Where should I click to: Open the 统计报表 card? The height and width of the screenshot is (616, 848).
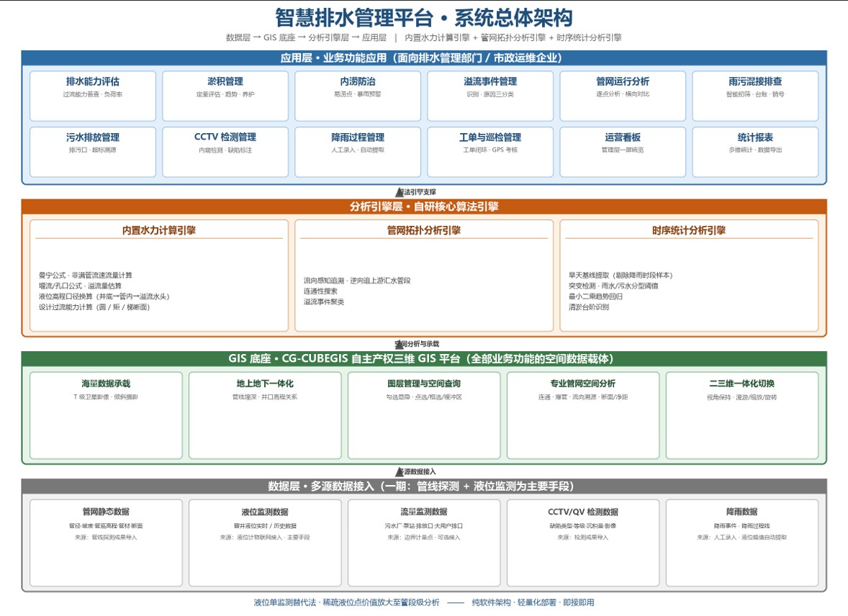[755, 152]
